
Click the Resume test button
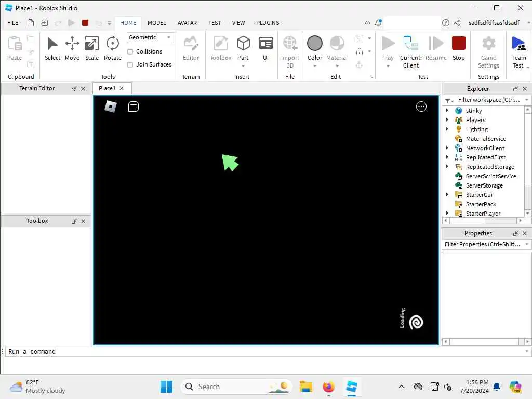coord(436,48)
